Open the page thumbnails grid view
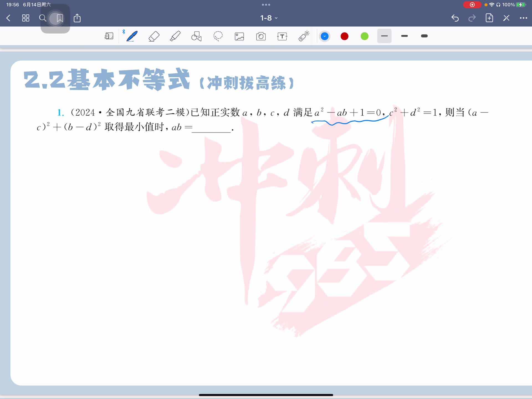 pyautogui.click(x=25, y=18)
